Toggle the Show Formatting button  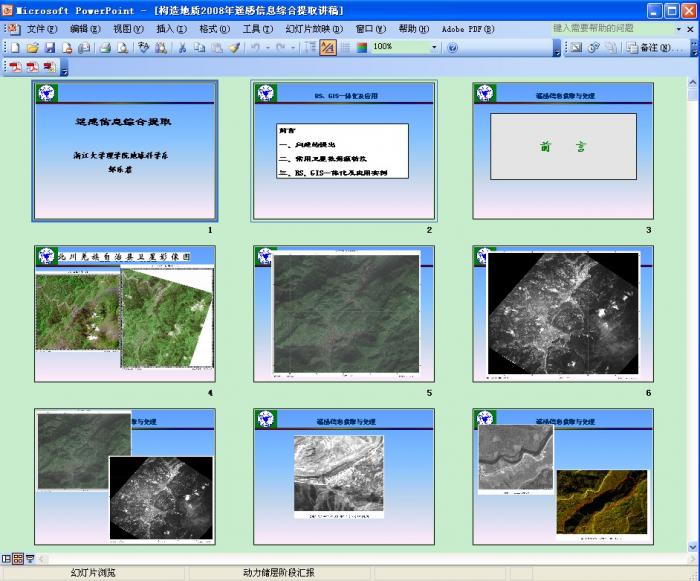point(327,47)
